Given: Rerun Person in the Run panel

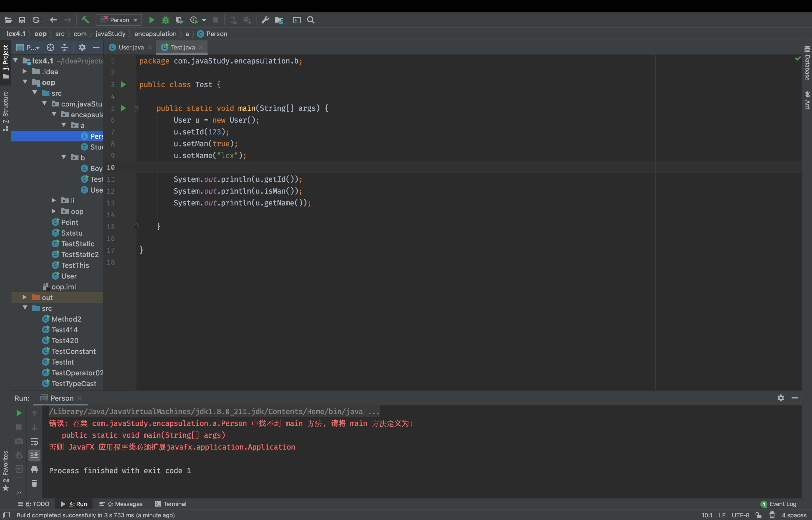Looking at the screenshot, I should [19, 413].
